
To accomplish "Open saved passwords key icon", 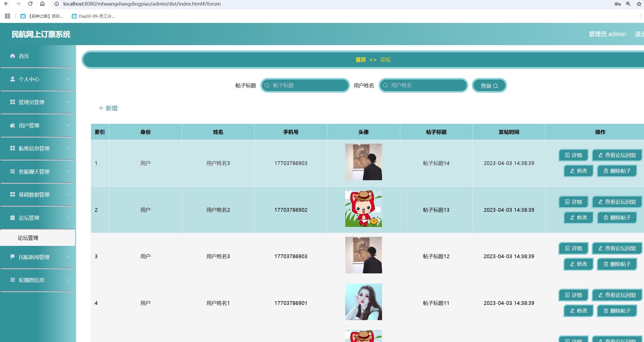I will 618,4.
